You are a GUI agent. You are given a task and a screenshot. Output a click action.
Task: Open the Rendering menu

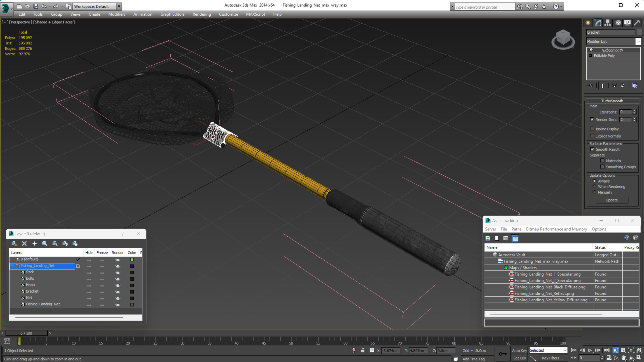(x=202, y=14)
